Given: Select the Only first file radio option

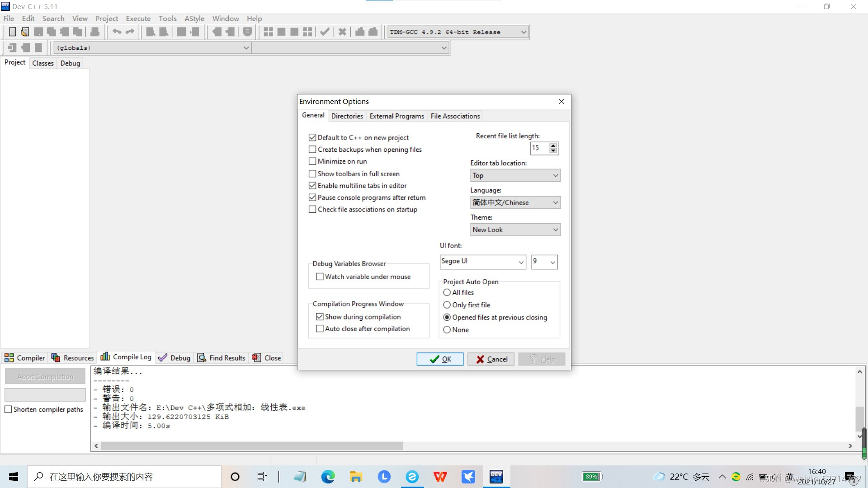Looking at the screenshot, I should click(447, 305).
